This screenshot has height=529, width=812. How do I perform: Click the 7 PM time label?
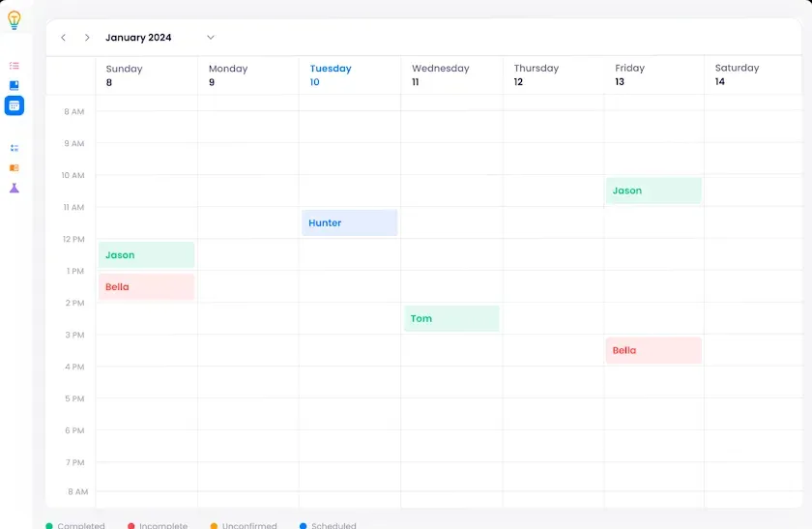(75, 462)
